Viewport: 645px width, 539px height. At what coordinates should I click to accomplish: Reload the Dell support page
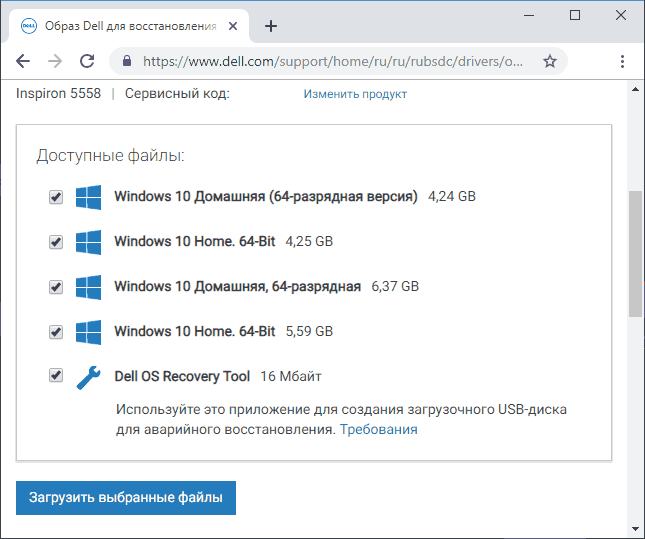tap(87, 61)
